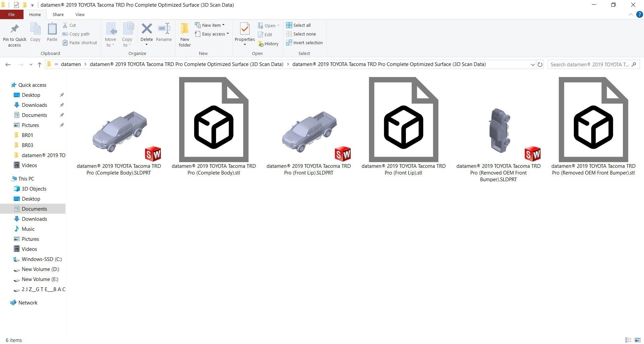Screen dimensions: 644x344
Task: Open pinned Downloads under Quick access
Action: (x=34, y=105)
